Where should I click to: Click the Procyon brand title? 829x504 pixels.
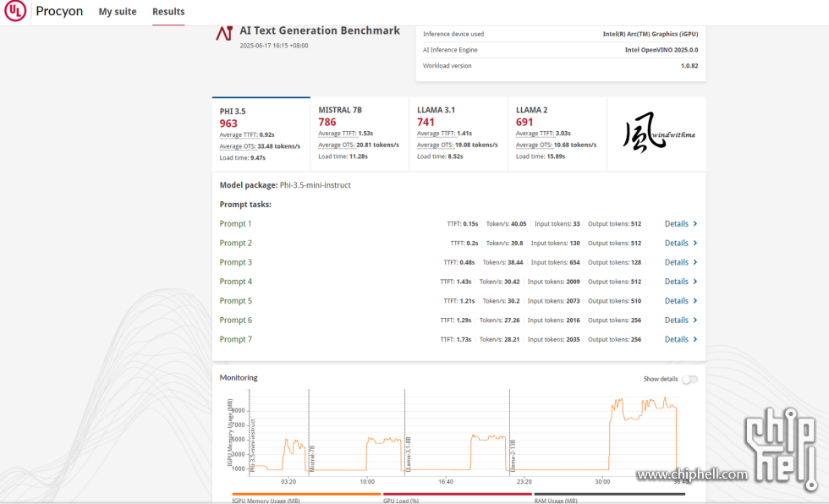click(59, 11)
